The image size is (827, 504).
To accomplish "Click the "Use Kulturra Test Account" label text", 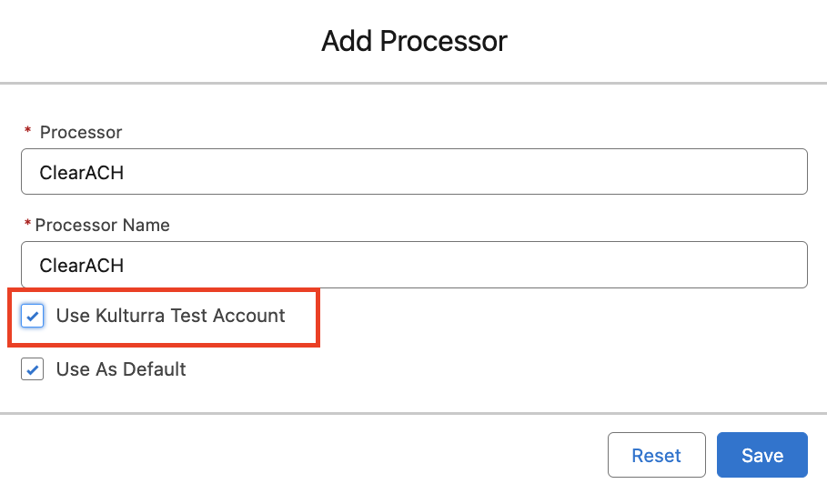I will [x=170, y=316].
